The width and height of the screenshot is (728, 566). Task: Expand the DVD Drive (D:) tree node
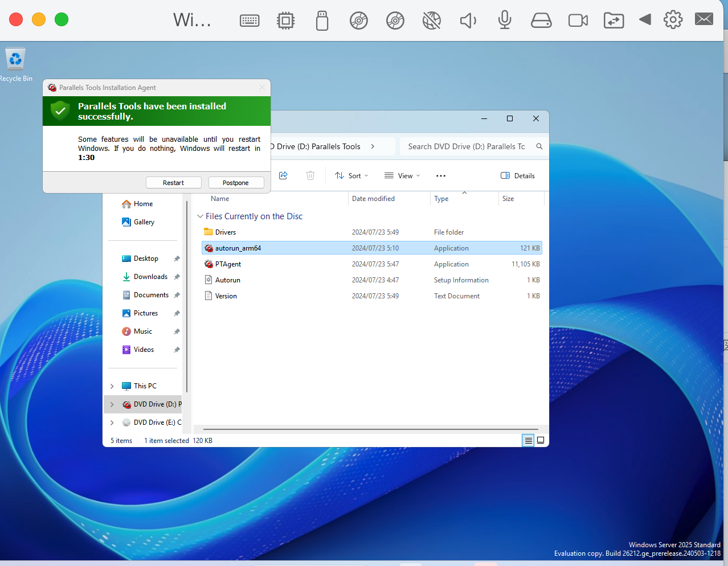tap(112, 404)
